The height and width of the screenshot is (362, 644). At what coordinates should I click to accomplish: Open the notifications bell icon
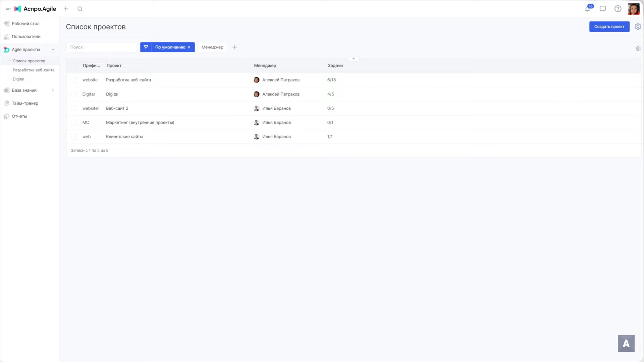click(587, 9)
